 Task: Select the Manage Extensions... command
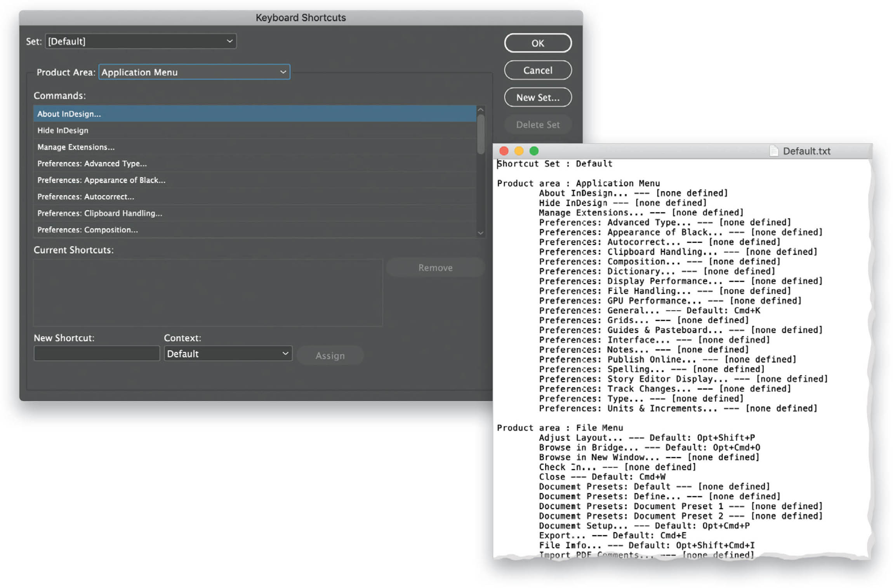click(255, 147)
